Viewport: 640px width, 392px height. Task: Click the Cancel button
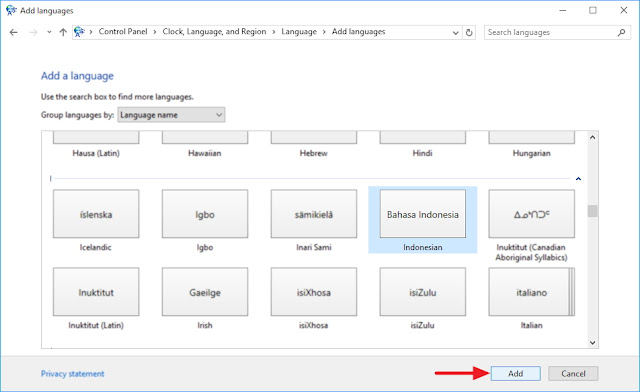point(573,374)
